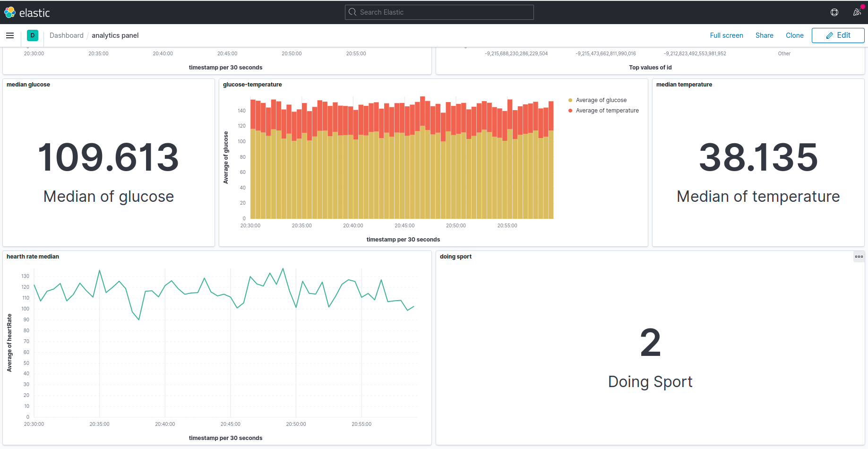
Task: Click the Top values of id axis label
Action: coord(650,68)
